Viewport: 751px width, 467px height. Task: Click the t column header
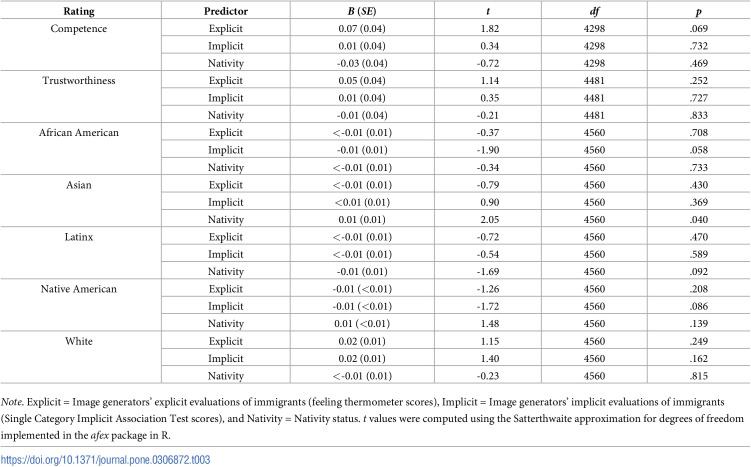(x=488, y=11)
